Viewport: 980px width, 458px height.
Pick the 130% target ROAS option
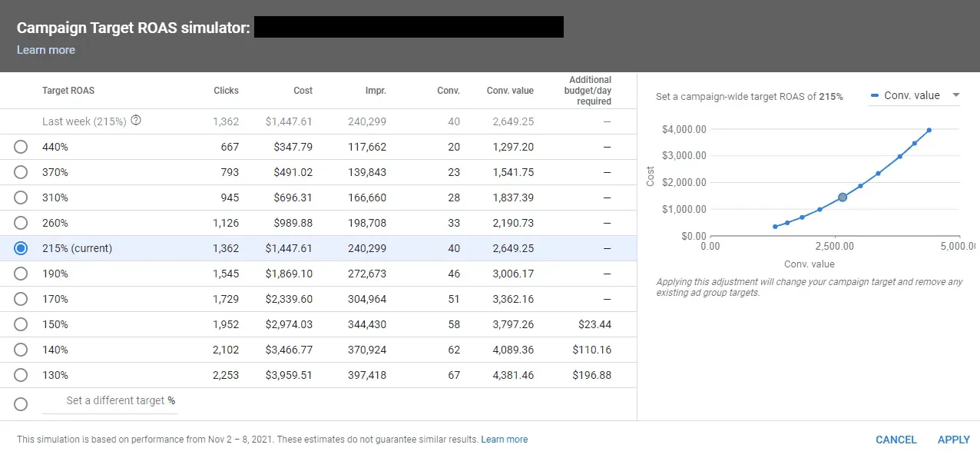click(x=21, y=375)
